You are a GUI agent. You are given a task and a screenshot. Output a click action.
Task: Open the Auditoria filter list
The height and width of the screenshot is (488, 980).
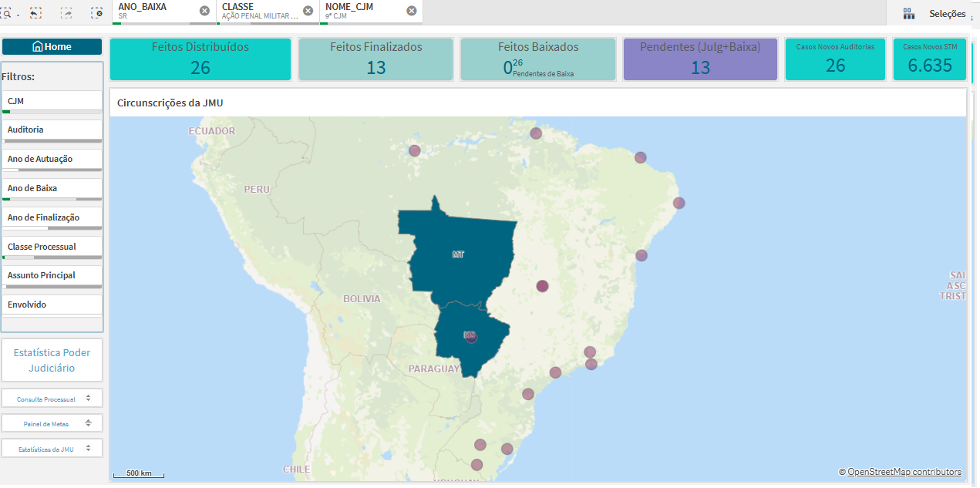click(x=52, y=130)
